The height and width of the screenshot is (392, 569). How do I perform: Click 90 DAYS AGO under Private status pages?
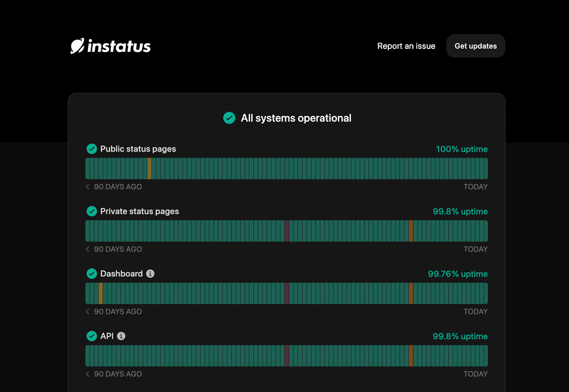118,249
